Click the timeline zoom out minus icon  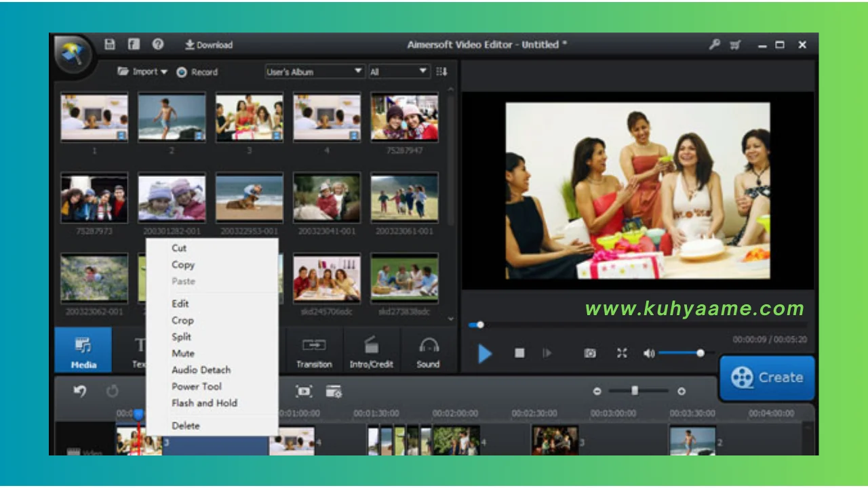(597, 391)
